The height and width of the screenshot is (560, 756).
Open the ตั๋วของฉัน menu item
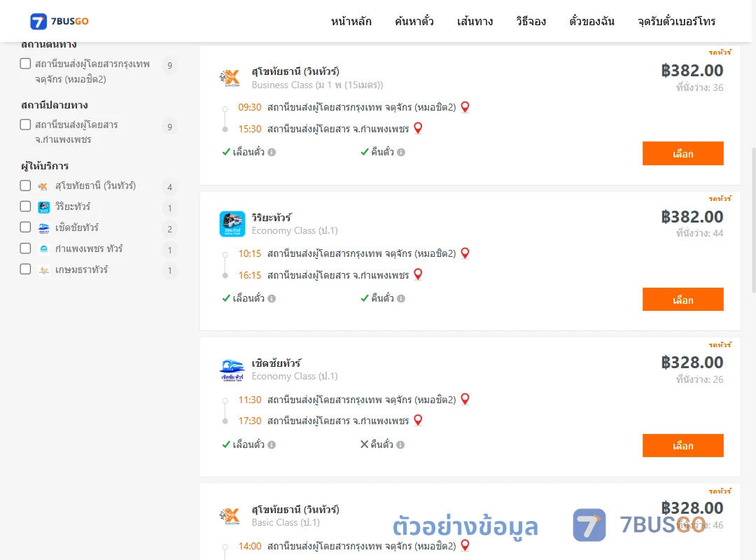click(x=591, y=21)
